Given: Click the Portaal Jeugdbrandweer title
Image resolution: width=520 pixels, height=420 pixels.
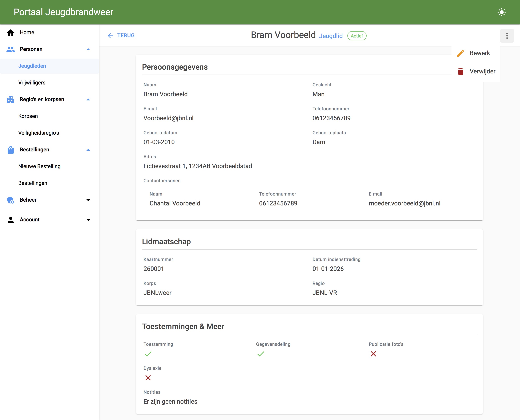Looking at the screenshot, I should [x=63, y=12].
